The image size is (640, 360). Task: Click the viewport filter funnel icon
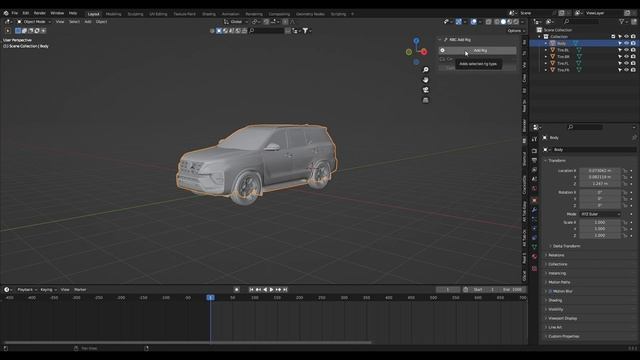(x=305, y=31)
